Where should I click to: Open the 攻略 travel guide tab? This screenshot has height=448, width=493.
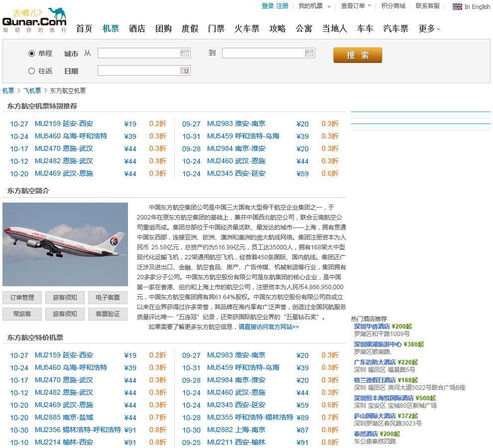(278, 28)
